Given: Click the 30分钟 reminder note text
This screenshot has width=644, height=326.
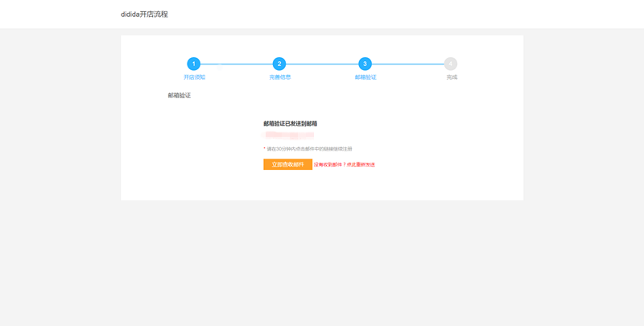Looking at the screenshot, I should pos(309,149).
